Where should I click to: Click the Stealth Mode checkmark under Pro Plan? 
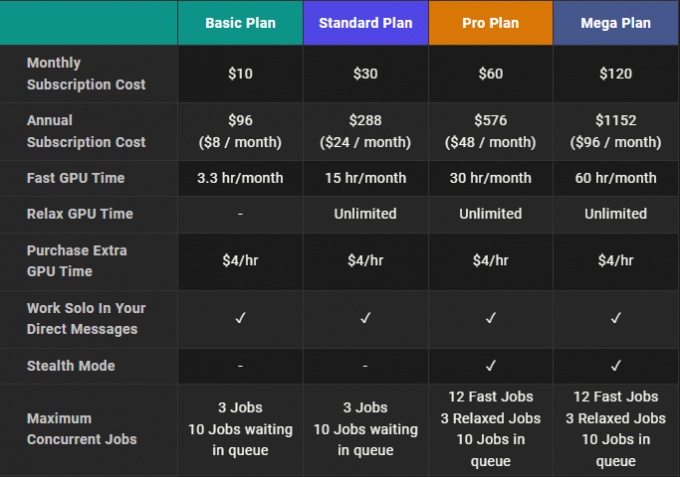pos(490,366)
